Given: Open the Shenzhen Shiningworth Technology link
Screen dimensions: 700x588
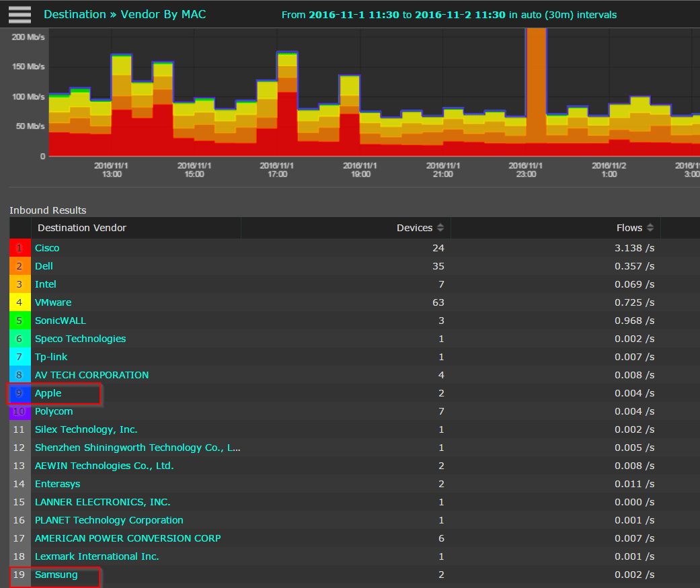Looking at the screenshot, I should click(x=137, y=448).
